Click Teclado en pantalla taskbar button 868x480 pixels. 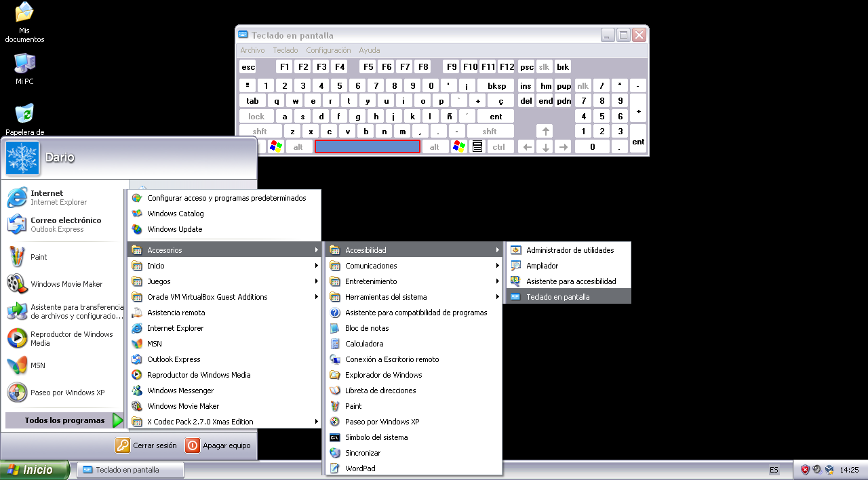130,470
